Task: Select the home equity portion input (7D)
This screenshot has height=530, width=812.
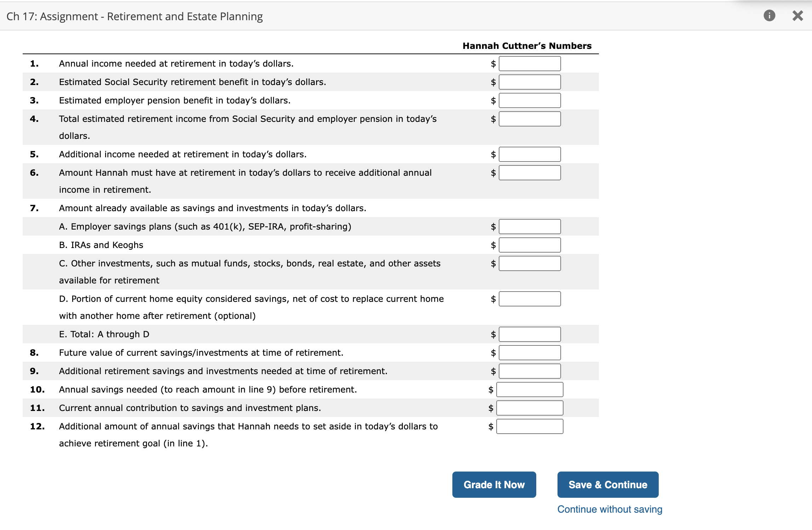Action: tap(530, 299)
